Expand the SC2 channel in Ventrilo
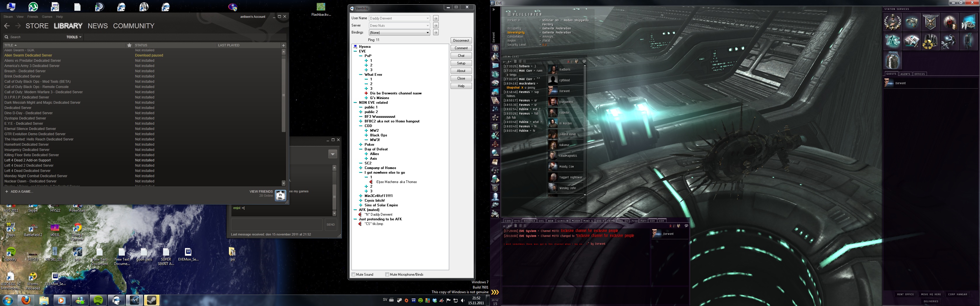The height and width of the screenshot is (306, 980). (x=361, y=163)
